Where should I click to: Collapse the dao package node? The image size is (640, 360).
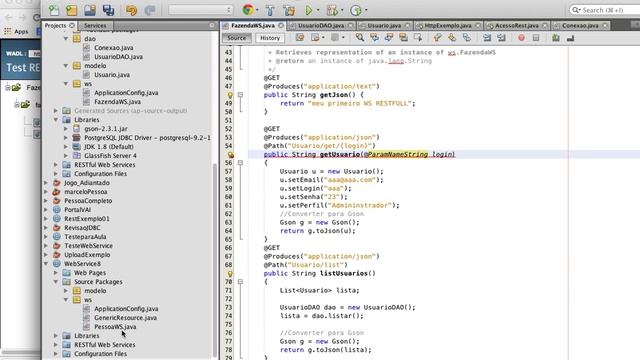(66, 39)
